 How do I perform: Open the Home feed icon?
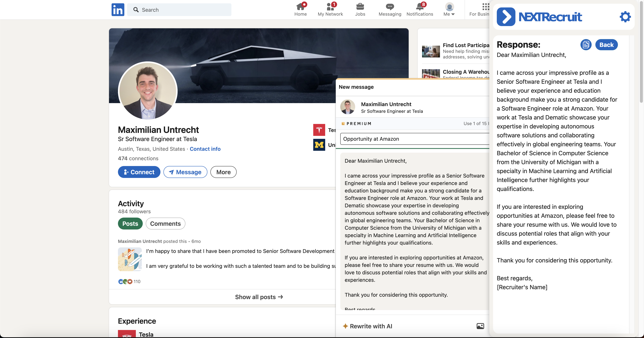coord(301,7)
